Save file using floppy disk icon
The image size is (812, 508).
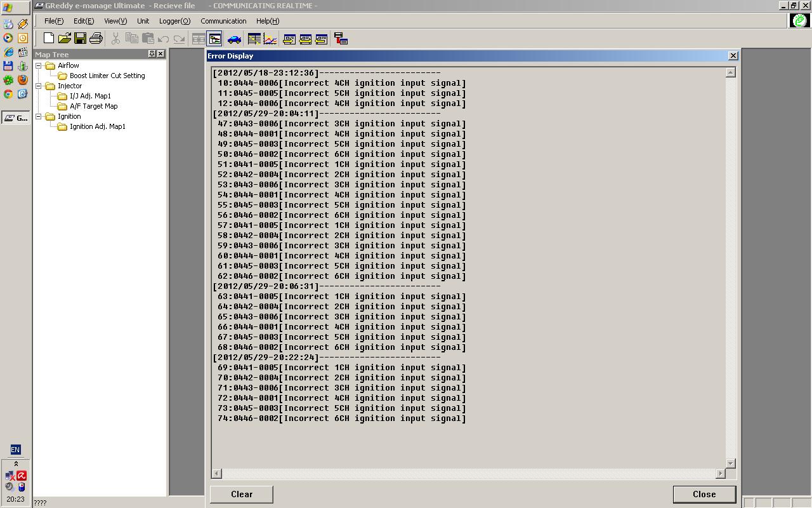click(x=80, y=39)
